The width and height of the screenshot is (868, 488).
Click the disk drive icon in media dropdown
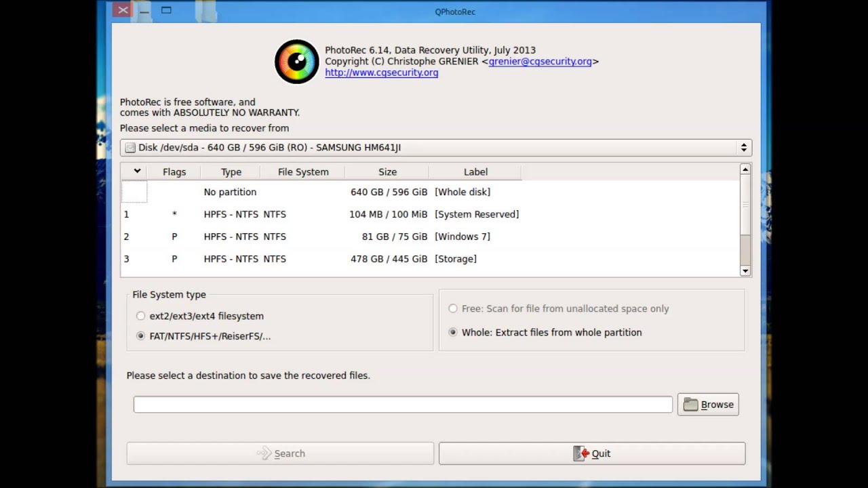tap(130, 148)
